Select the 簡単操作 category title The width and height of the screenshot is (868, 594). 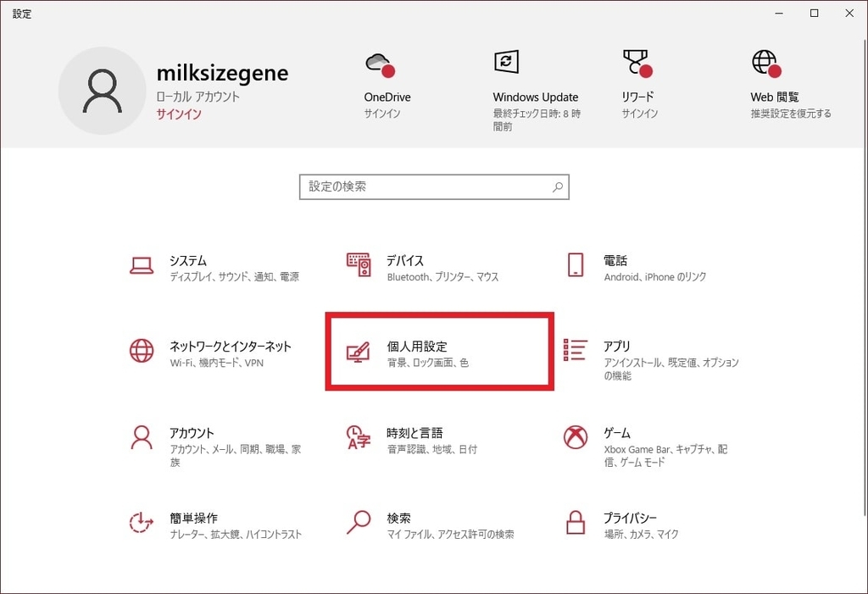pyautogui.click(x=194, y=518)
